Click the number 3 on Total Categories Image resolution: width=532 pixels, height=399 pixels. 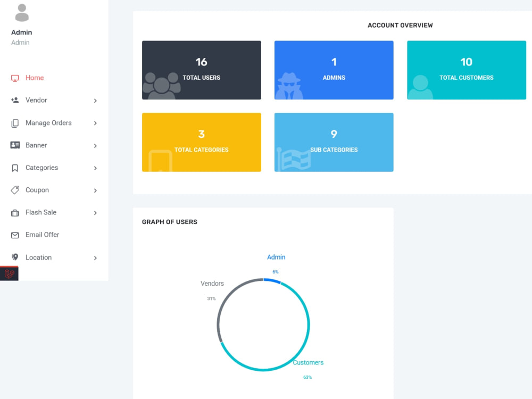202,134
